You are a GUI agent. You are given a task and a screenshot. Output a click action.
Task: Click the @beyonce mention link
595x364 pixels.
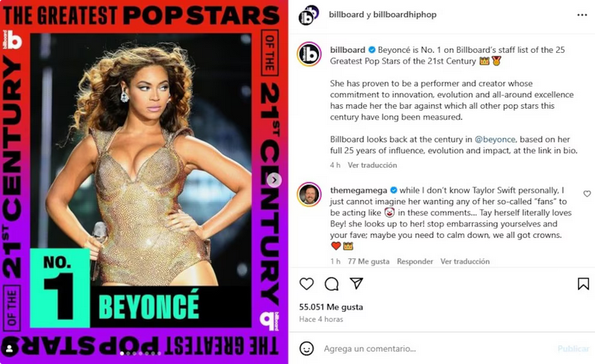pos(495,139)
